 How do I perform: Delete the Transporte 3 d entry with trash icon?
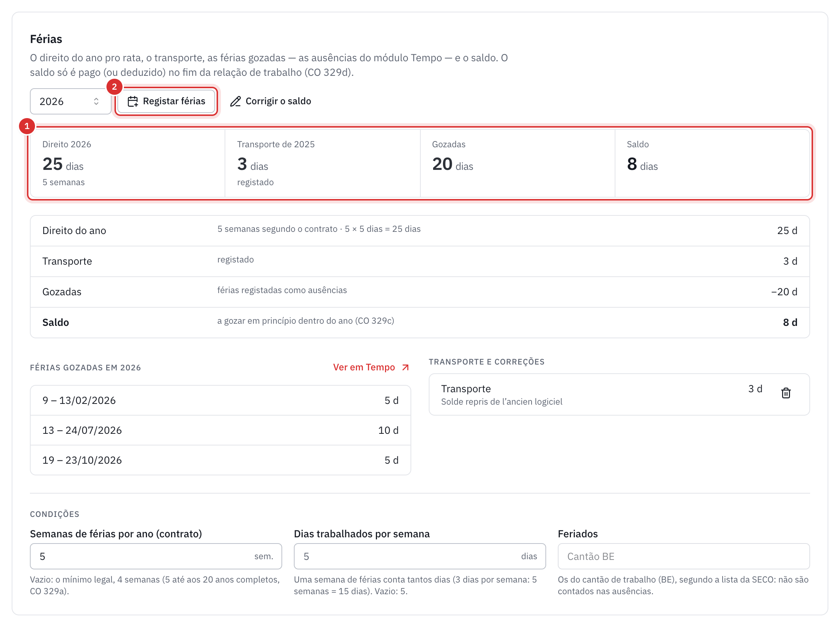(x=786, y=393)
